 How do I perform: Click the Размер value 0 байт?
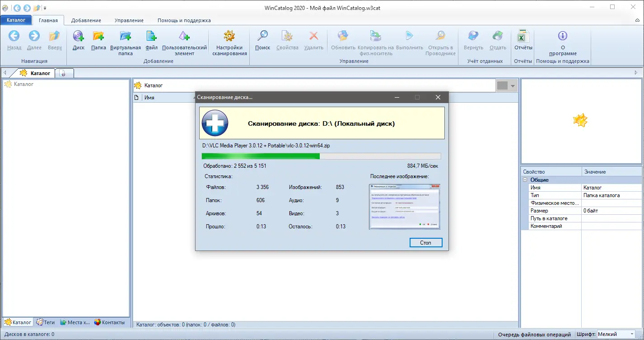(x=611, y=211)
